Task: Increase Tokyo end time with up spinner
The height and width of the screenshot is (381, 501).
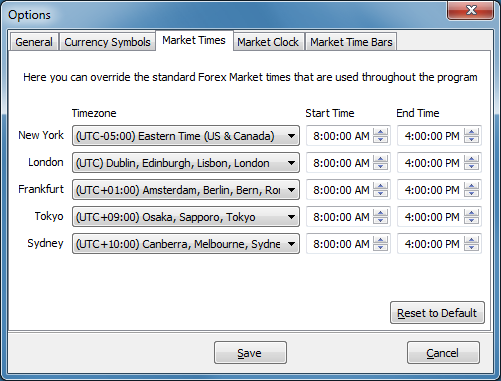Action: 471,213
